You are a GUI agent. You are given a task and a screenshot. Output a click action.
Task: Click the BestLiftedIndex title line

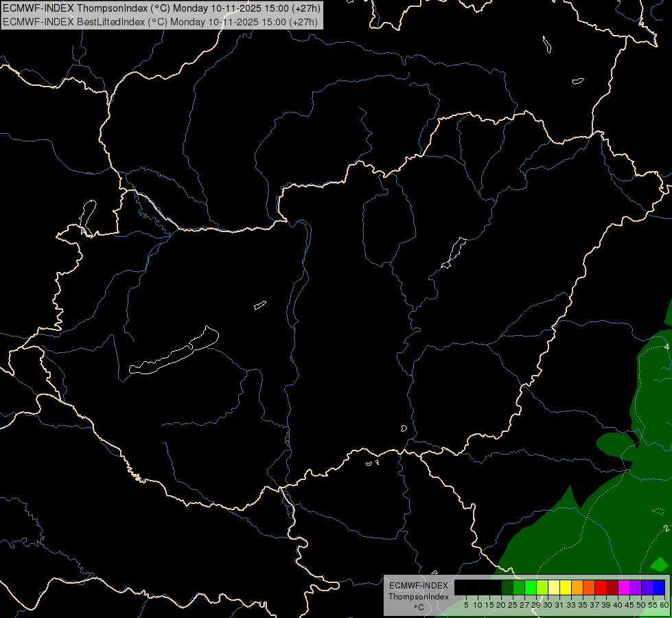161,21
